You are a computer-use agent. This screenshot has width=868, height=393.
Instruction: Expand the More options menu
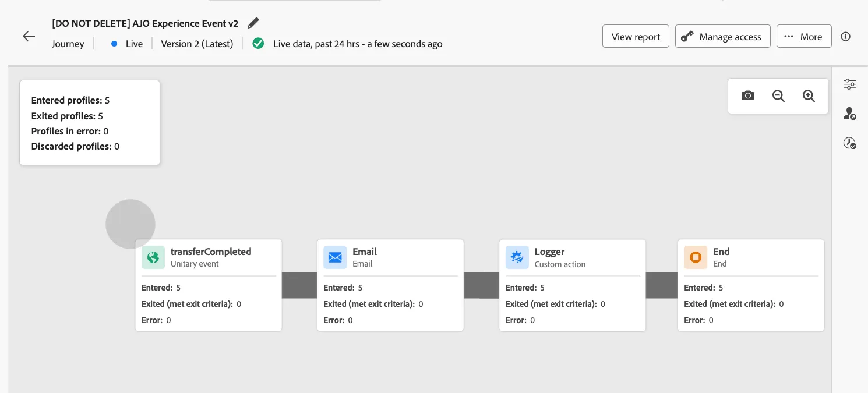pyautogui.click(x=804, y=37)
